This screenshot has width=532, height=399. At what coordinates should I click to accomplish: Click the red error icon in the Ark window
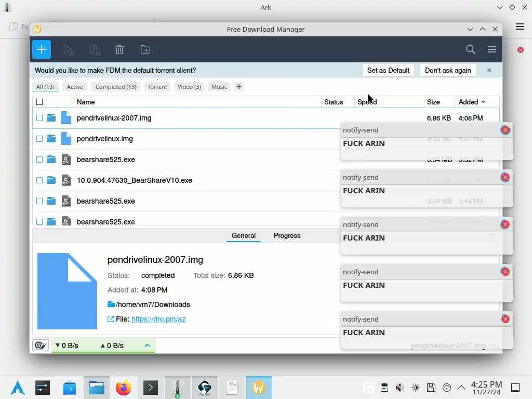[x=521, y=50]
